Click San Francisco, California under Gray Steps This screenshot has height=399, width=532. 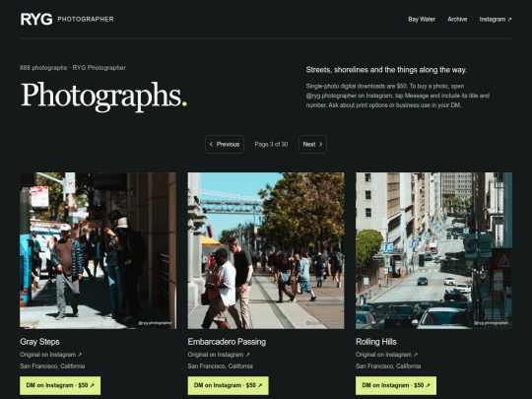[x=52, y=366]
